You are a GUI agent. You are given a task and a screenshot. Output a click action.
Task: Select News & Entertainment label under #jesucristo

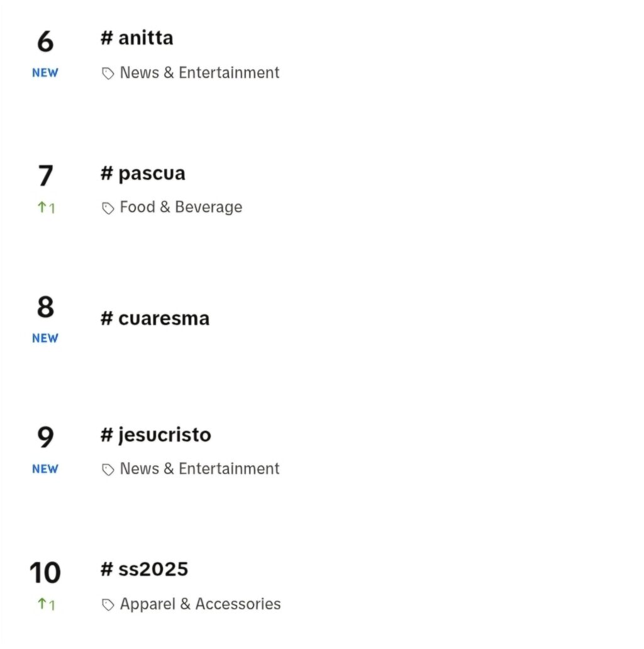coord(199,469)
